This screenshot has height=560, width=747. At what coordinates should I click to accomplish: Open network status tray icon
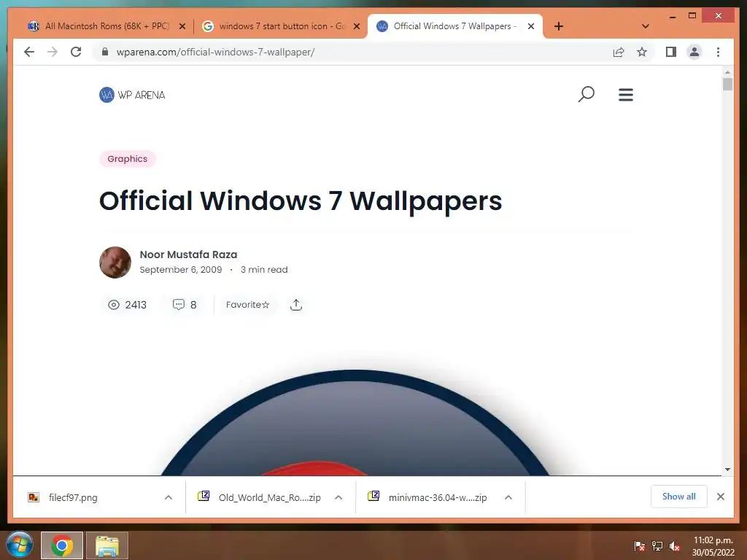point(657,546)
